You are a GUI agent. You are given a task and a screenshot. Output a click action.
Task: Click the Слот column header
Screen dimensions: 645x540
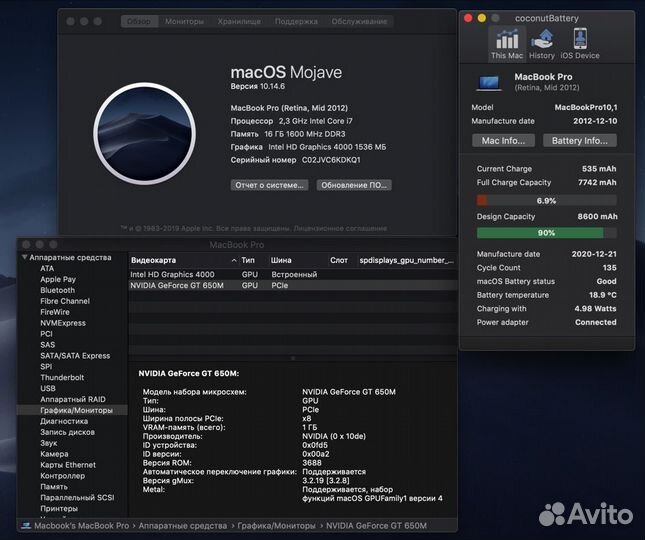[339, 260]
